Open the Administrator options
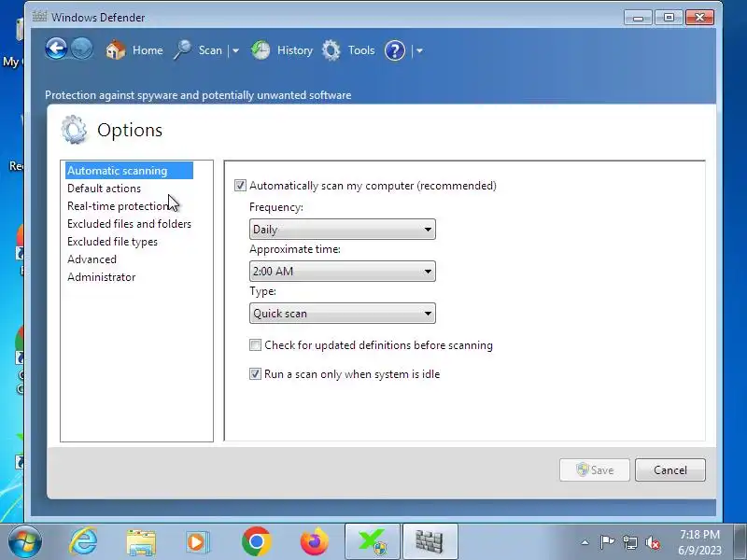747x560 pixels. click(x=102, y=276)
